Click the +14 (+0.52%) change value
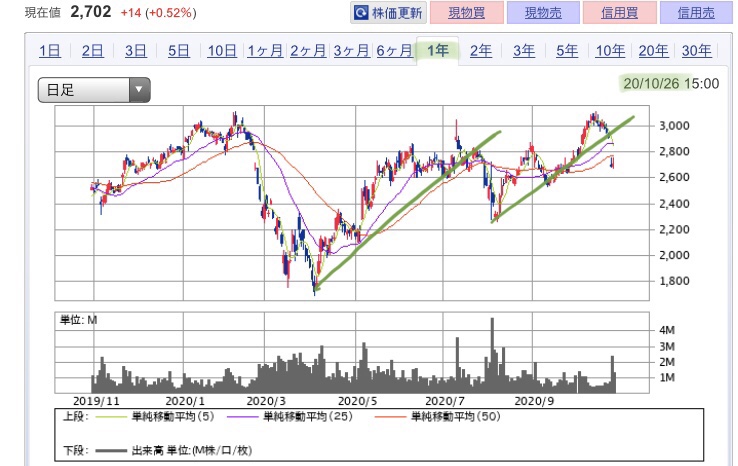Image resolution: width=738 pixels, height=466 pixels. pyautogui.click(x=159, y=13)
